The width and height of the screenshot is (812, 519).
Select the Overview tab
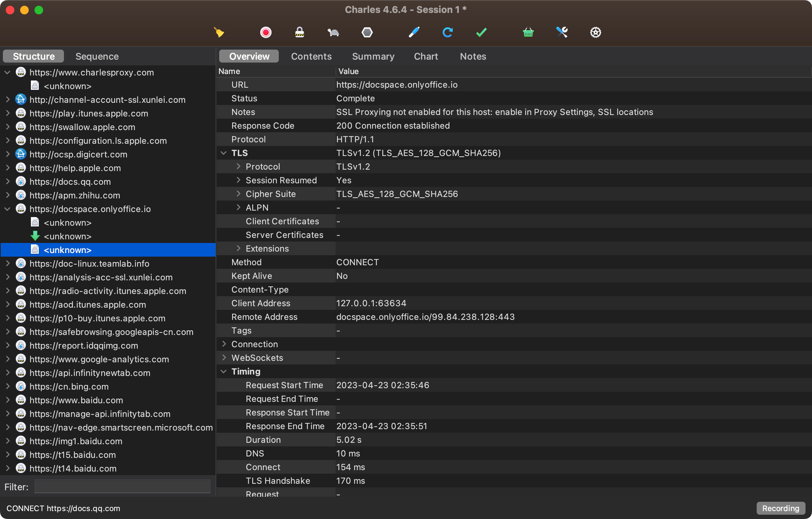point(249,56)
